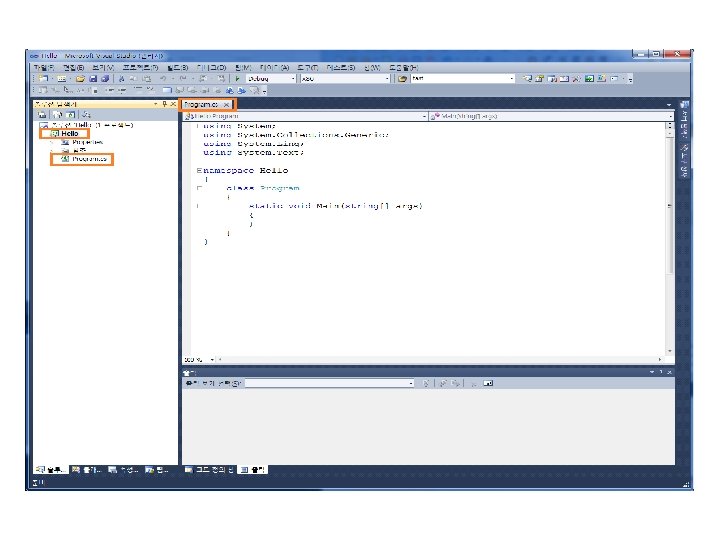Click Comment Selection toolbar icon

coord(138,90)
